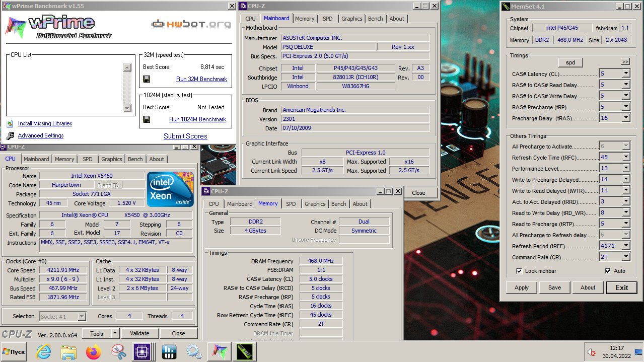Click Mainboard CPU-Z window title icon
Viewport: 644px width, 362px height.
242,6
